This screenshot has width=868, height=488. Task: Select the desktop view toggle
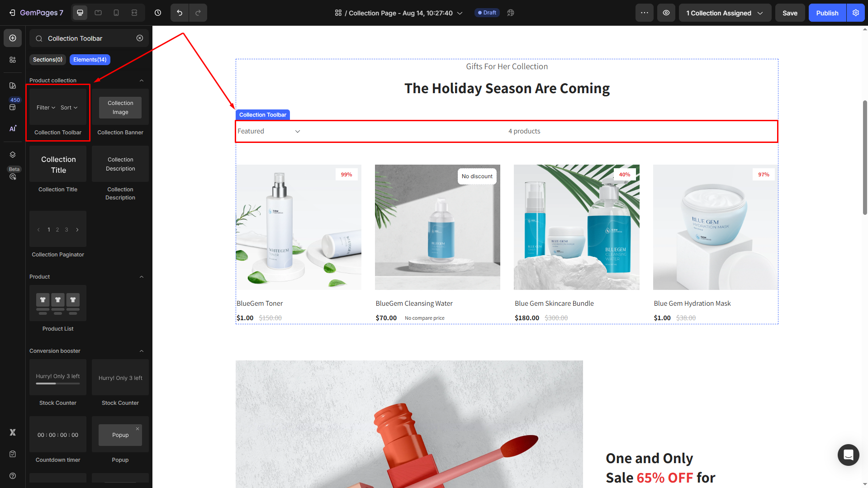point(80,13)
